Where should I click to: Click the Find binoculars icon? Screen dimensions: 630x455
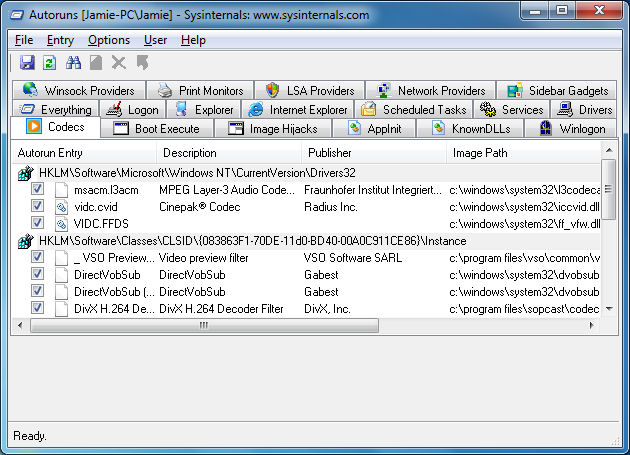tap(73, 63)
